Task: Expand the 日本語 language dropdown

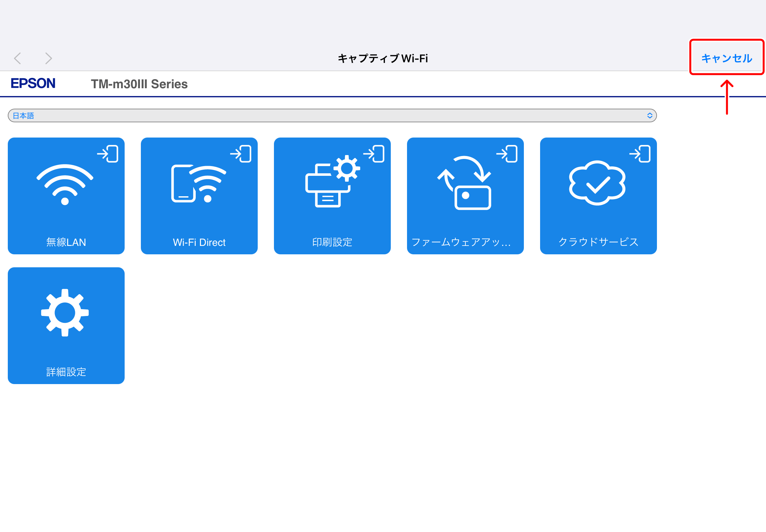Action: coord(332,116)
